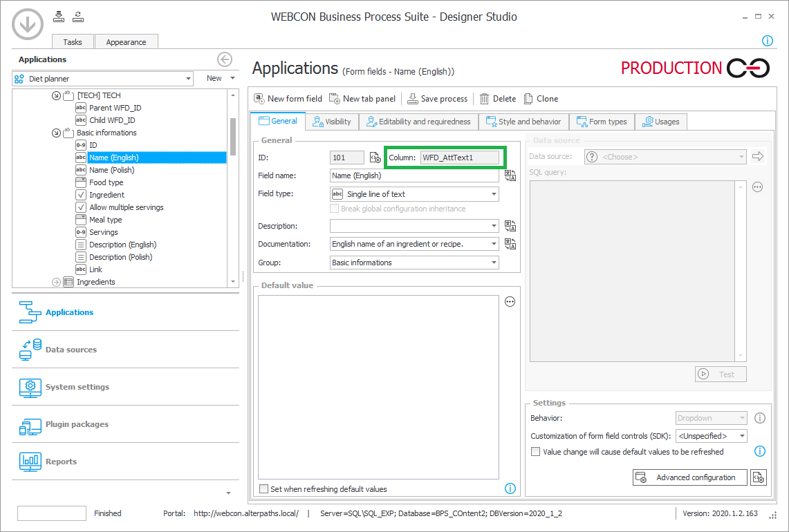Click the tree panel vertical scrollbar
789x532 pixels.
click(x=232, y=137)
